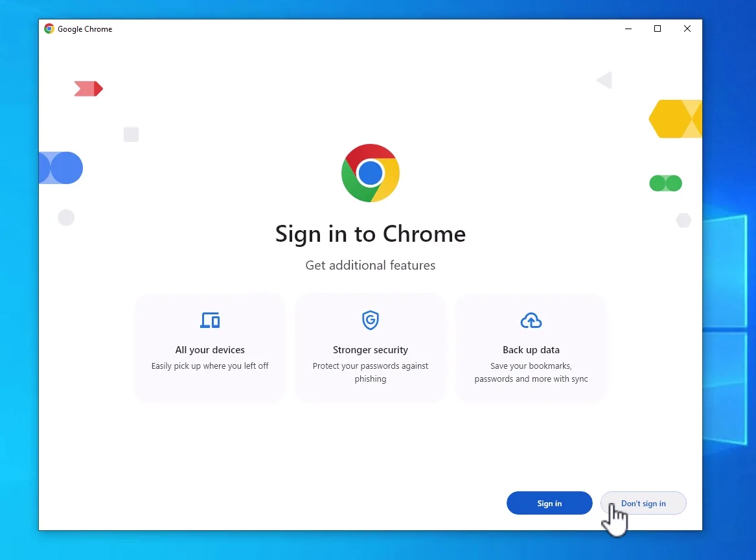Select the All your devices heading
Screen dimensions: 756x560
point(210,350)
